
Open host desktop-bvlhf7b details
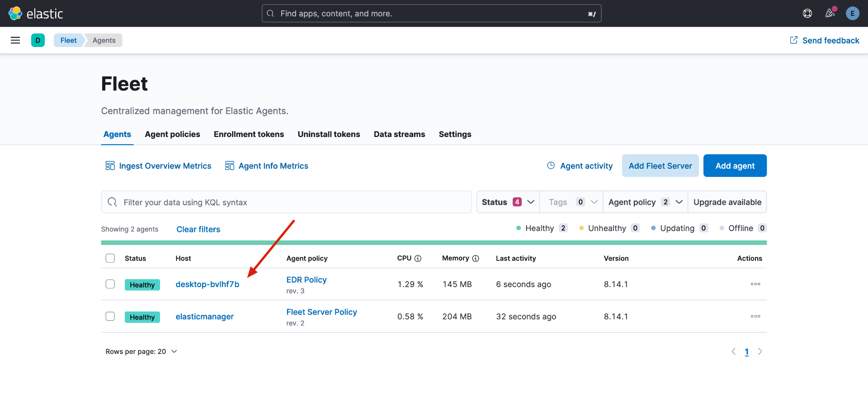click(207, 284)
